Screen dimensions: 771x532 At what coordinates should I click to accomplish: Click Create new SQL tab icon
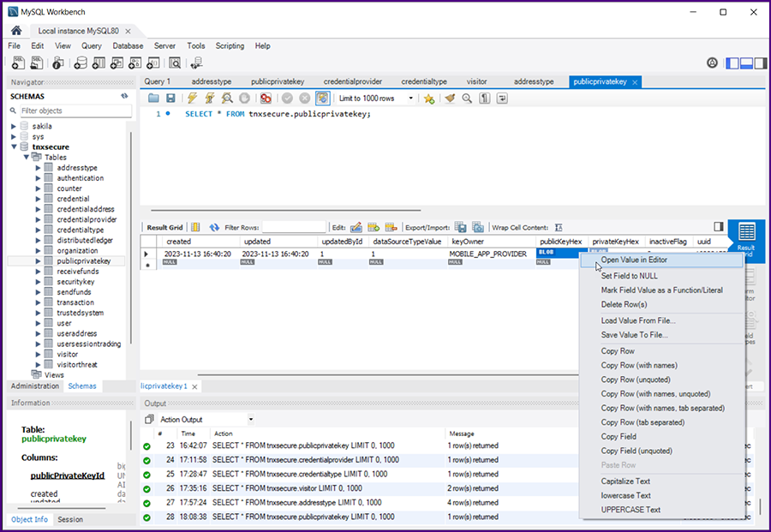[x=18, y=63]
